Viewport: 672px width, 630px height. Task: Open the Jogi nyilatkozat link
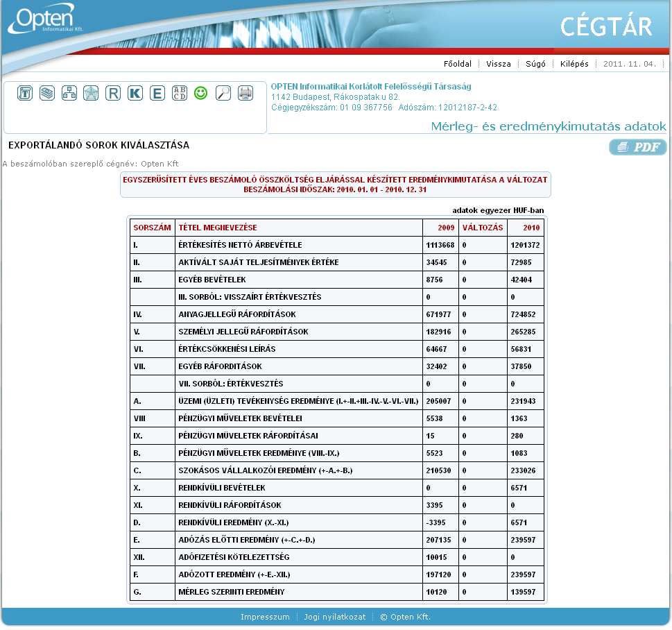335,617
